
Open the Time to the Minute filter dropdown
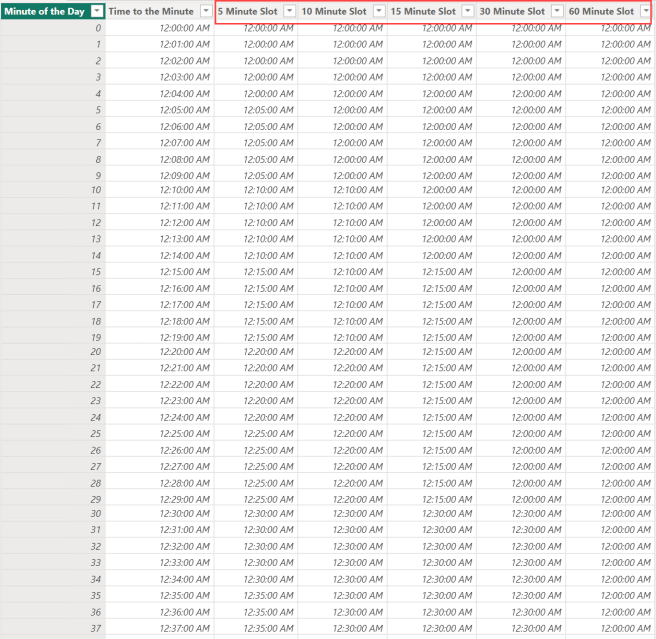[x=205, y=10]
